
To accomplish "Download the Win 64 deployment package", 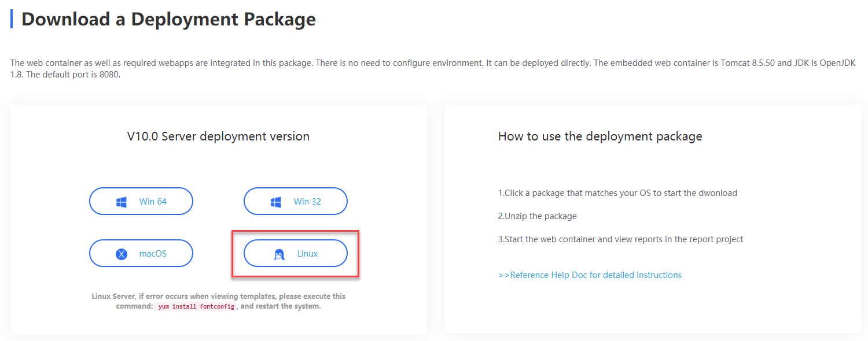I will pyautogui.click(x=141, y=201).
